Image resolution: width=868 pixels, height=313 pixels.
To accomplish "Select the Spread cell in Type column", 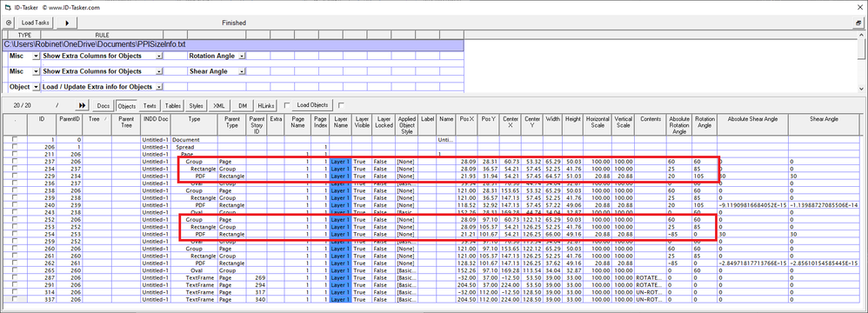I will tap(193, 147).
